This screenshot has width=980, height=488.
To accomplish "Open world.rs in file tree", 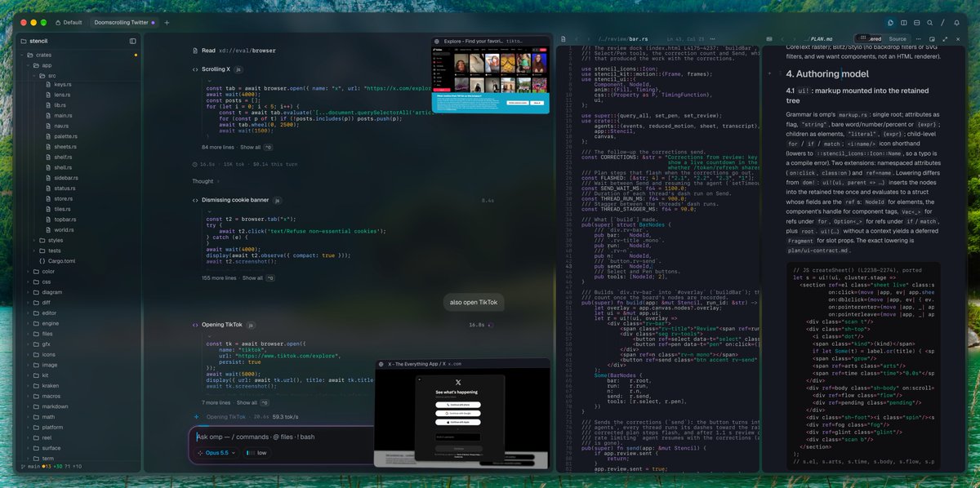I will [x=63, y=230].
